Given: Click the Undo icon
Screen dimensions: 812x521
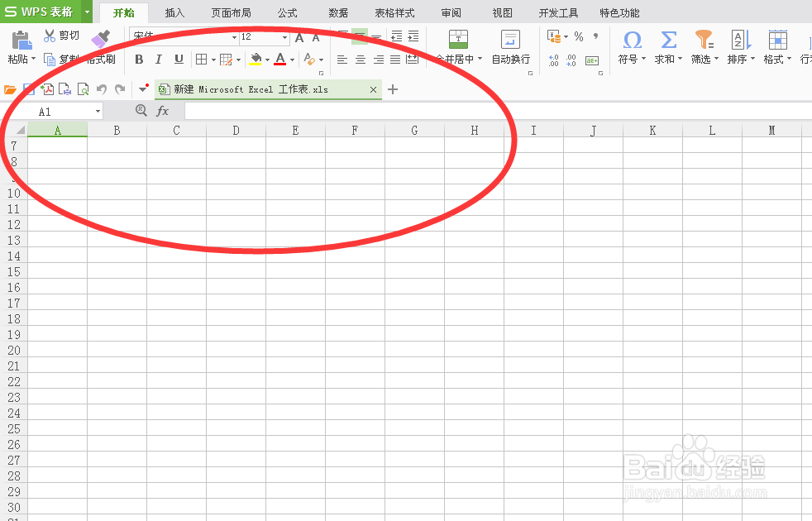Looking at the screenshot, I should 100,88.
